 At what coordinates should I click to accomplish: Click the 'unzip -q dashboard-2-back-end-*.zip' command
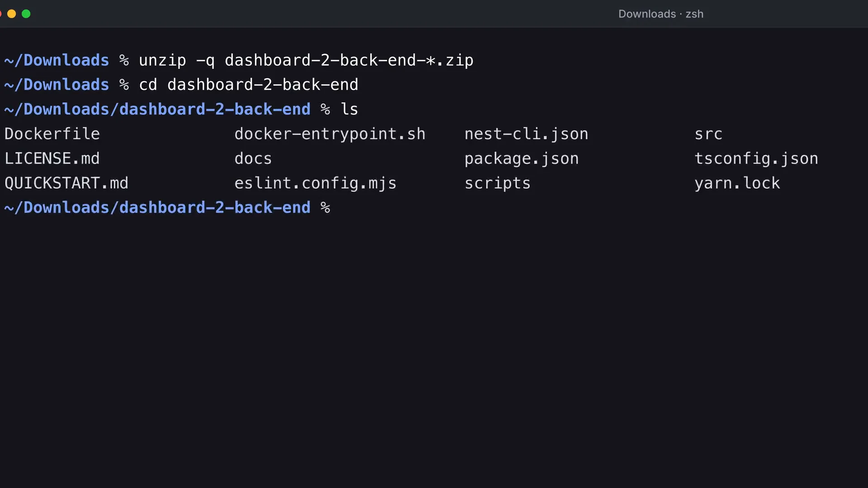tap(306, 60)
